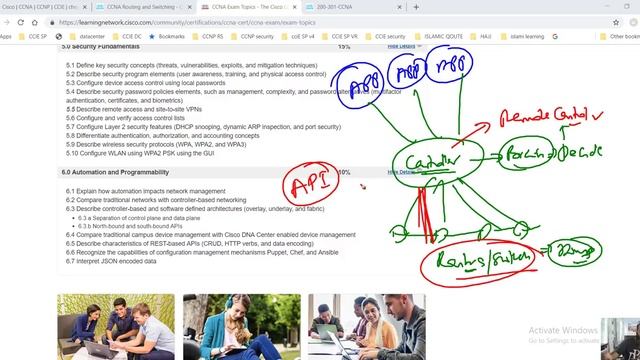Click topic 6.6 Puppet, Chef, and Ansible
Viewport: 640px width, 360px height.
(202, 253)
